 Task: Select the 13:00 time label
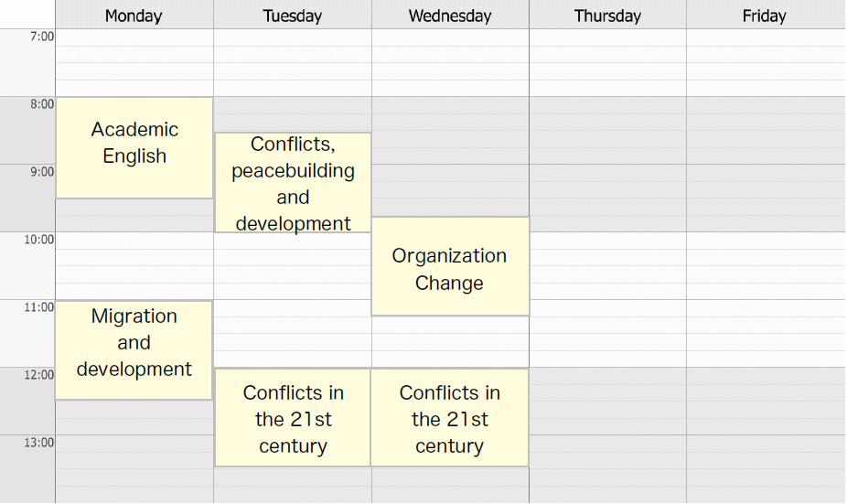[x=39, y=443]
